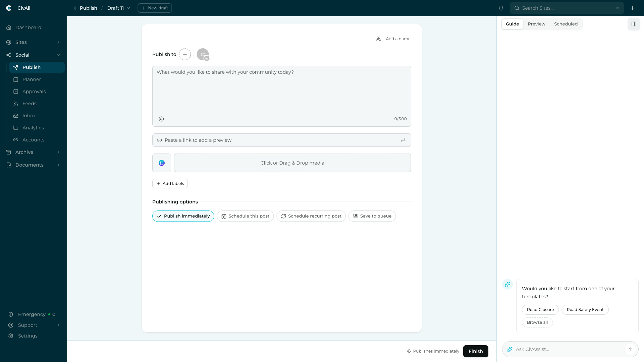This screenshot has width=644, height=362.
Task: Click Browse all templates
Action: [x=537, y=322]
